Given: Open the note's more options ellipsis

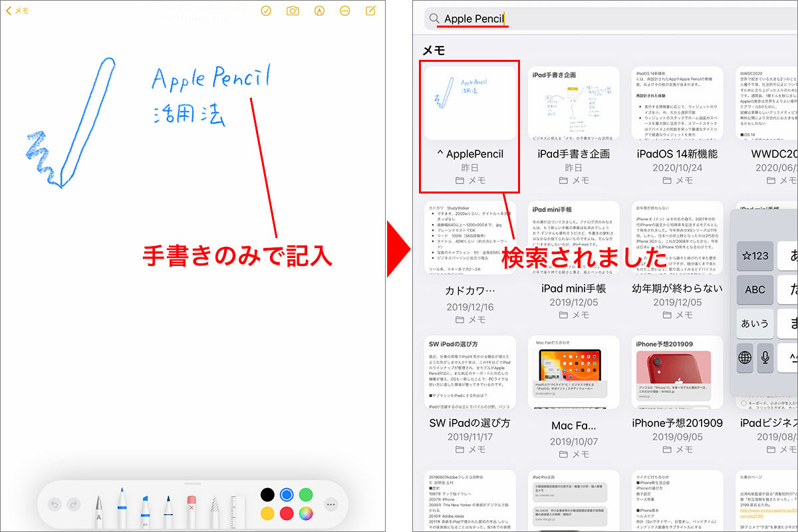Looking at the screenshot, I should click(344, 11).
